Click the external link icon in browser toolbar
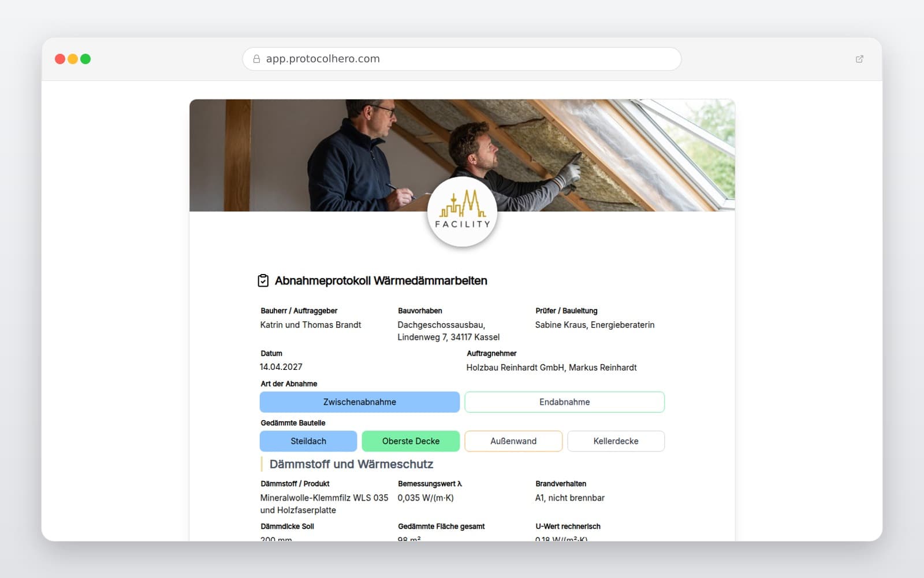The height and width of the screenshot is (578, 924). 859,59
